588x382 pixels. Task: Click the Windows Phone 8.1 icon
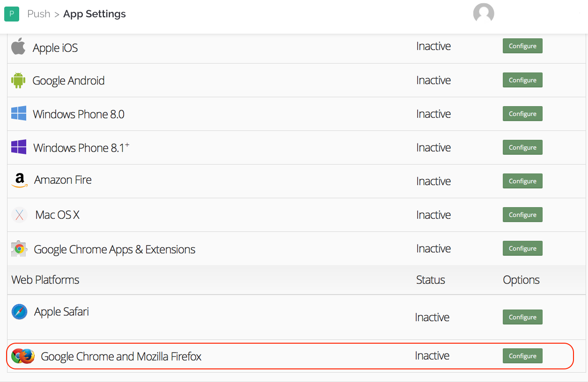tap(18, 147)
